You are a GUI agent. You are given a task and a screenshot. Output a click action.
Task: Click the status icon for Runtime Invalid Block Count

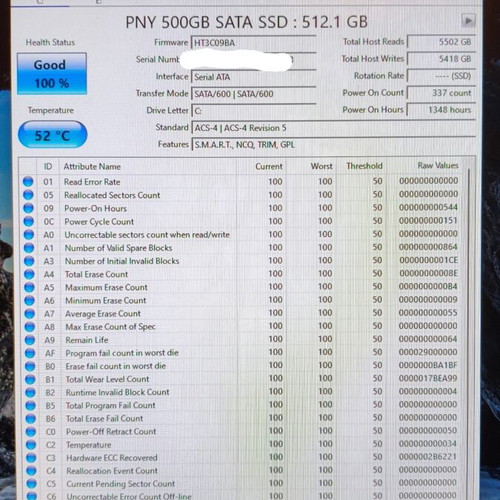[x=30, y=392]
